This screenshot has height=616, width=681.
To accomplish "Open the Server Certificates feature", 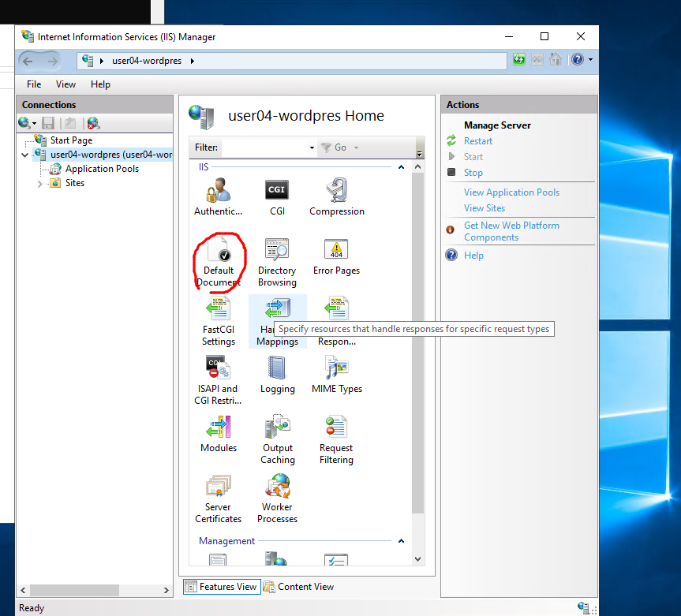I will pyautogui.click(x=218, y=498).
